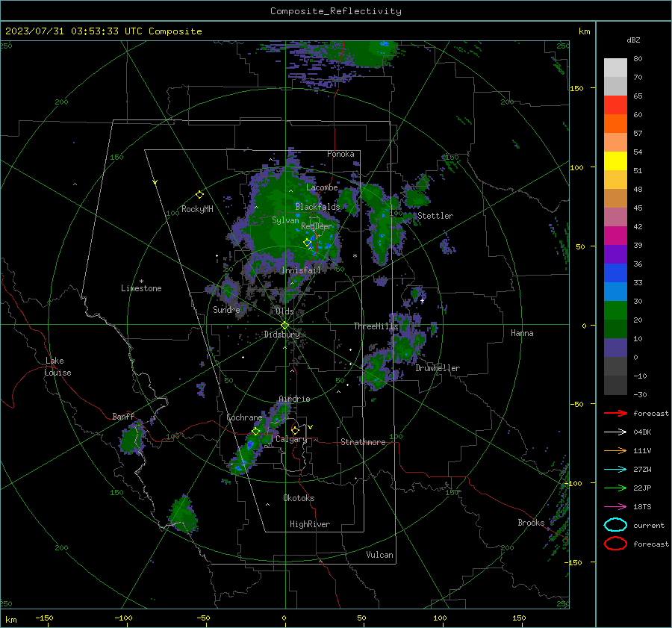Click the green 22JP arrow in the legend

point(615,488)
